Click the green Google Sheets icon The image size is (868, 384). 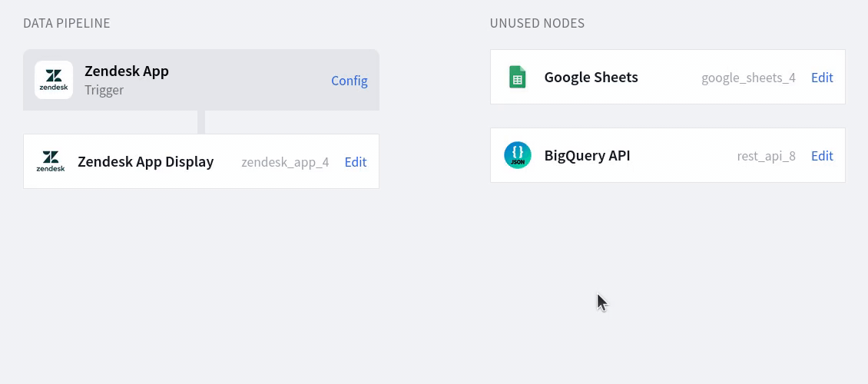point(517,77)
